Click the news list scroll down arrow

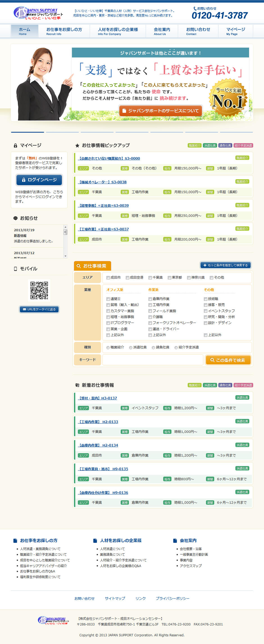(65, 256)
